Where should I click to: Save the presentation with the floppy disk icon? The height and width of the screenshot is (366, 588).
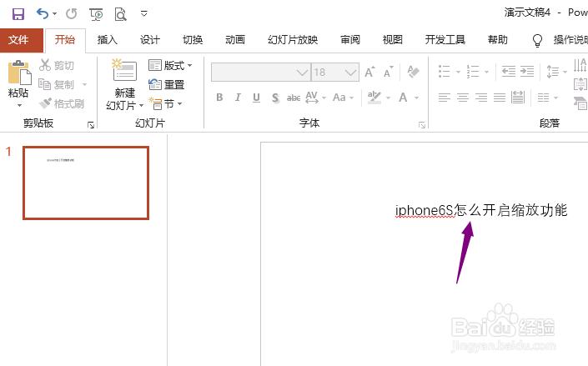point(18,14)
